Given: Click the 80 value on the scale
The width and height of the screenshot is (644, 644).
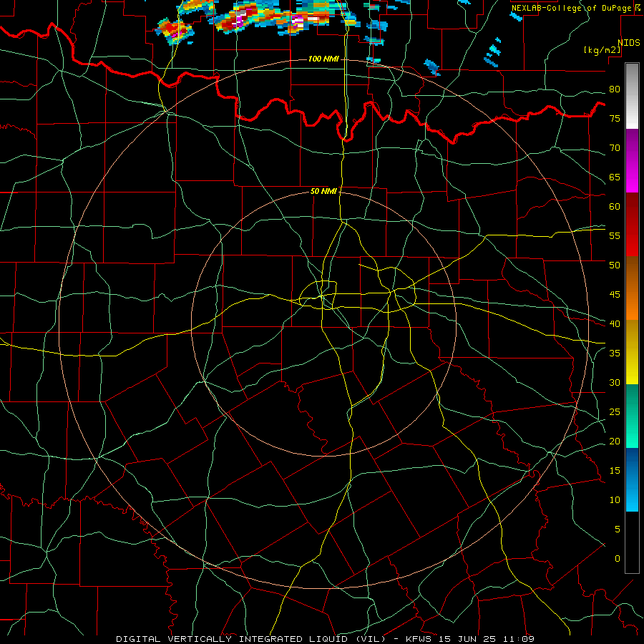Looking at the screenshot, I should coord(615,89).
